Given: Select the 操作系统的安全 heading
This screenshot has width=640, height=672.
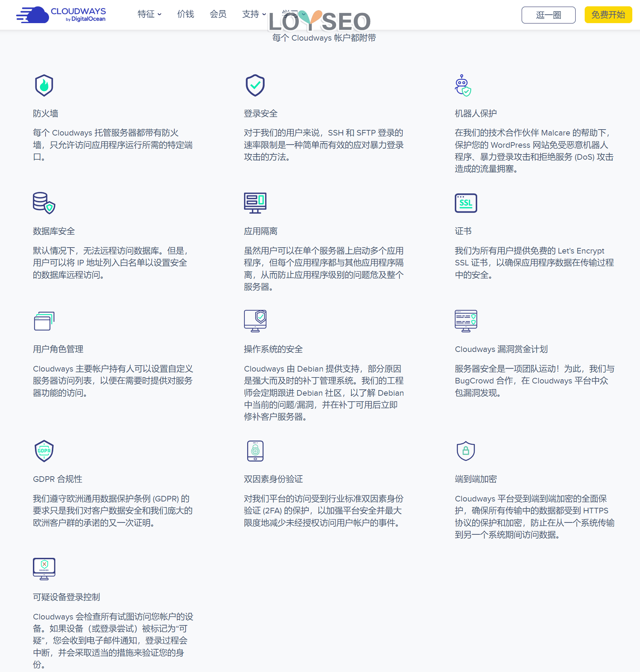Looking at the screenshot, I should click(x=273, y=349).
